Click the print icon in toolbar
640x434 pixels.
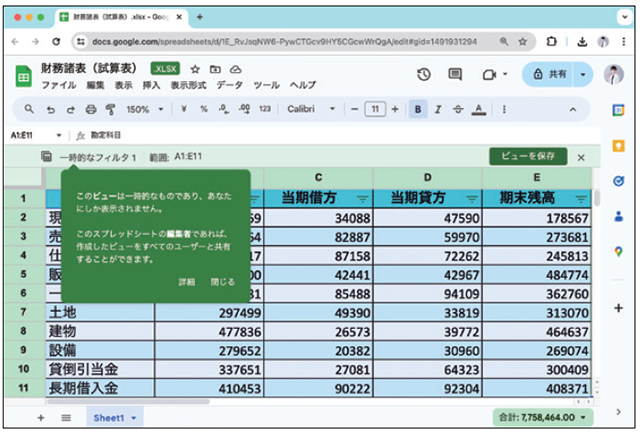pos(90,109)
